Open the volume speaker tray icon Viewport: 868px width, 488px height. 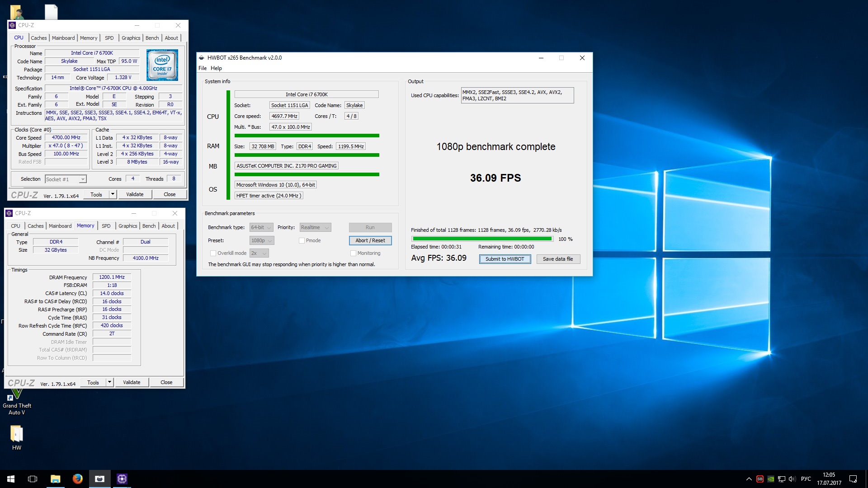point(792,479)
